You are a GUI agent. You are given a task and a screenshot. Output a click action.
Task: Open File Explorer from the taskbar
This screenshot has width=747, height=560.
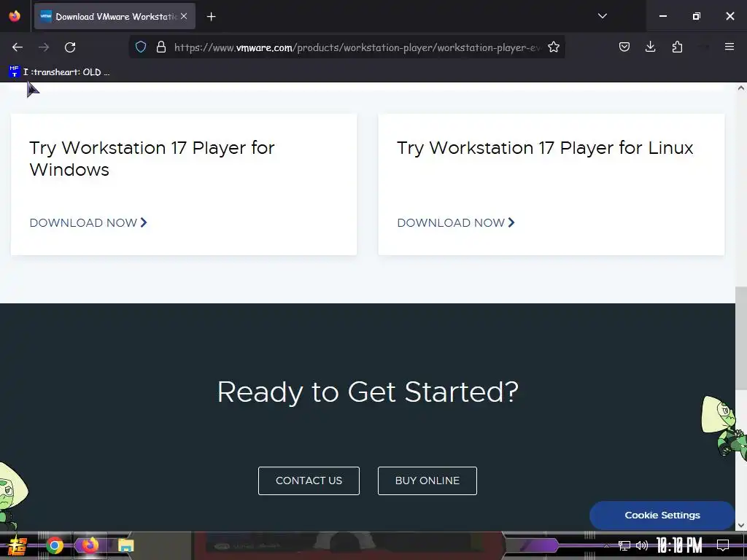125,545
